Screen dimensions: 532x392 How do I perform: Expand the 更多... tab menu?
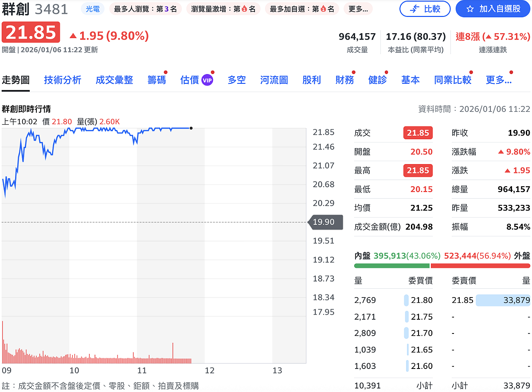499,80
